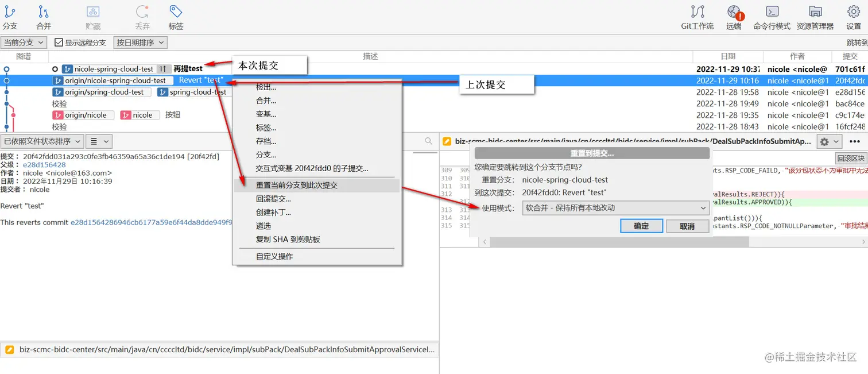Image resolution: width=868 pixels, height=374 pixels.
Task: Click the three-dots more button in diff panel
Action: click(855, 141)
